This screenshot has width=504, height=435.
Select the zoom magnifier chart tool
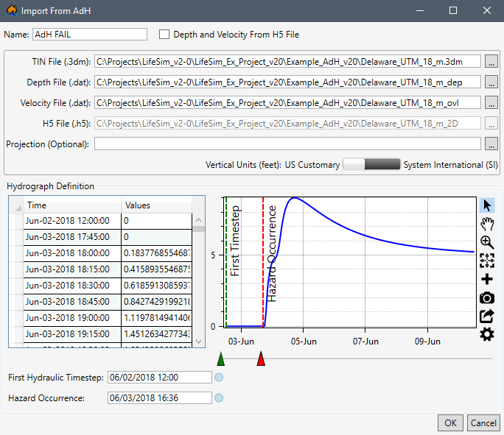[x=487, y=242]
